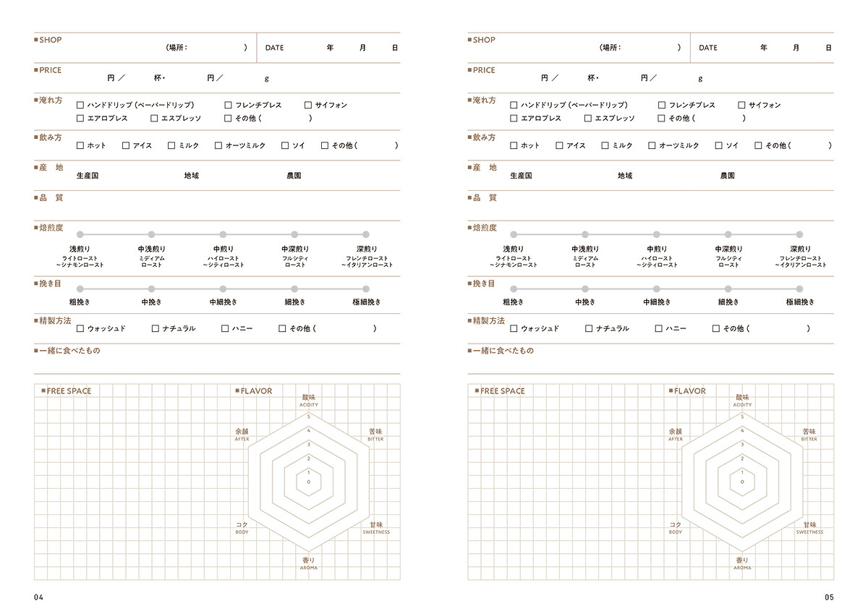Mark the サイフォン box on page 05
868x614 pixels.
(x=741, y=105)
